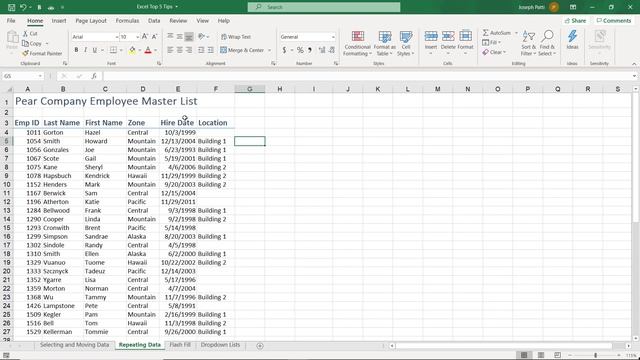The image size is (640, 360).
Task: Toggle Underline formatting
Action: coord(95,50)
